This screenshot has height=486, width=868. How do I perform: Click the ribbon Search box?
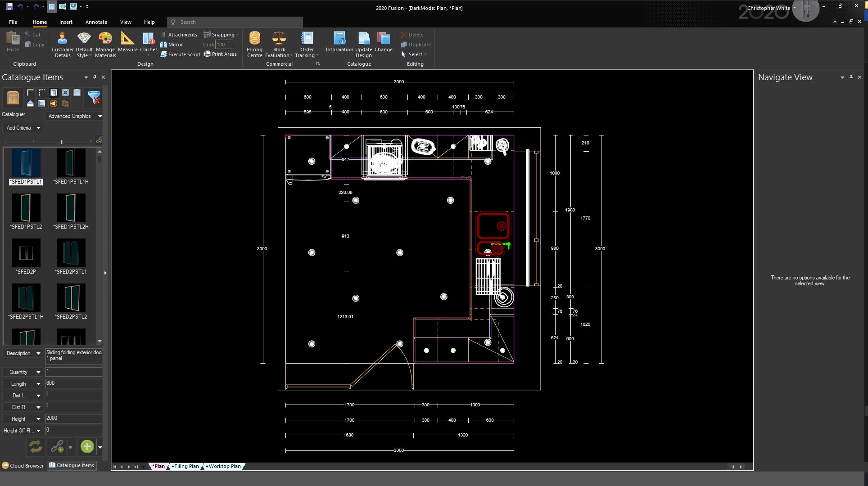(x=235, y=22)
